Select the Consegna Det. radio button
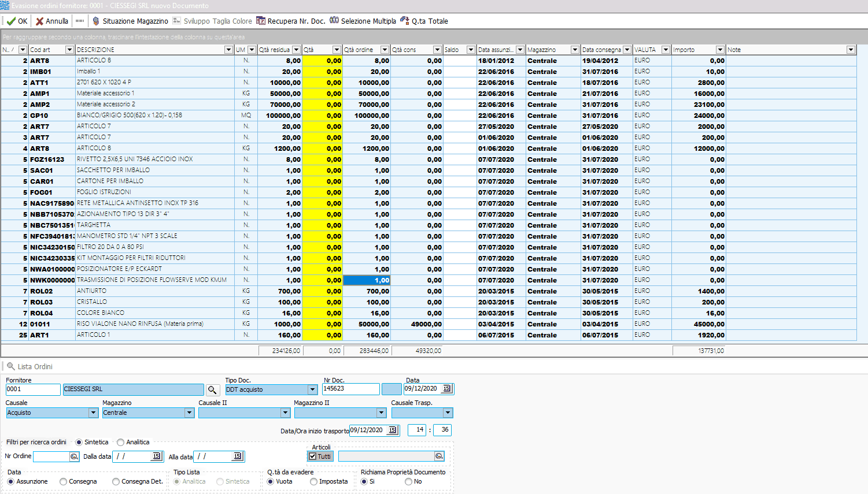868x494 pixels. [116, 481]
